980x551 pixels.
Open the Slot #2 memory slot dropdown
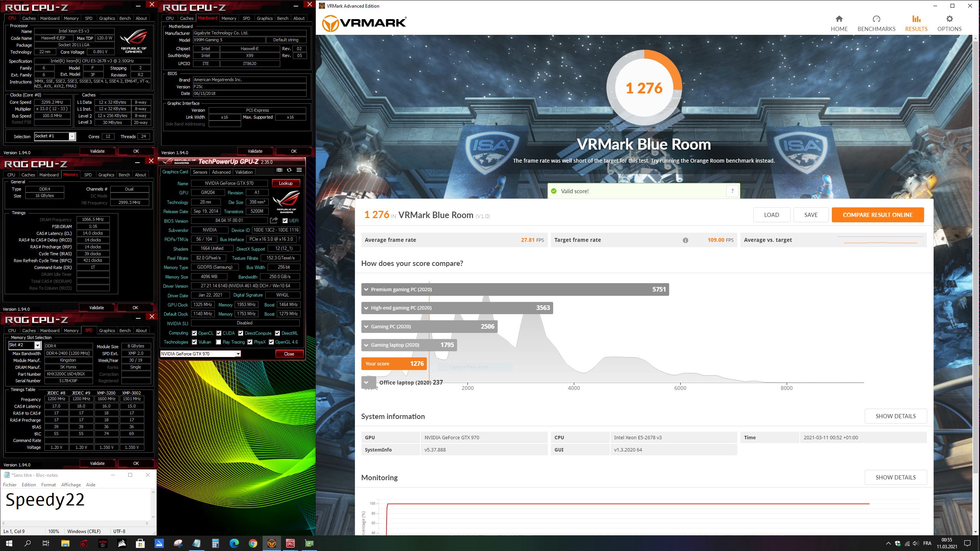[24, 345]
